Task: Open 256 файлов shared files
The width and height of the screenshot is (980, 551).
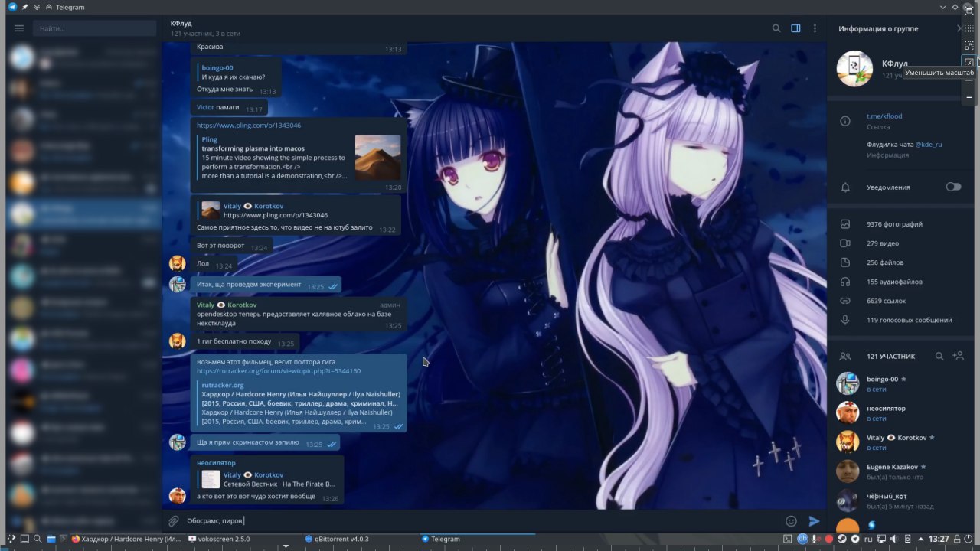Action: pos(886,262)
